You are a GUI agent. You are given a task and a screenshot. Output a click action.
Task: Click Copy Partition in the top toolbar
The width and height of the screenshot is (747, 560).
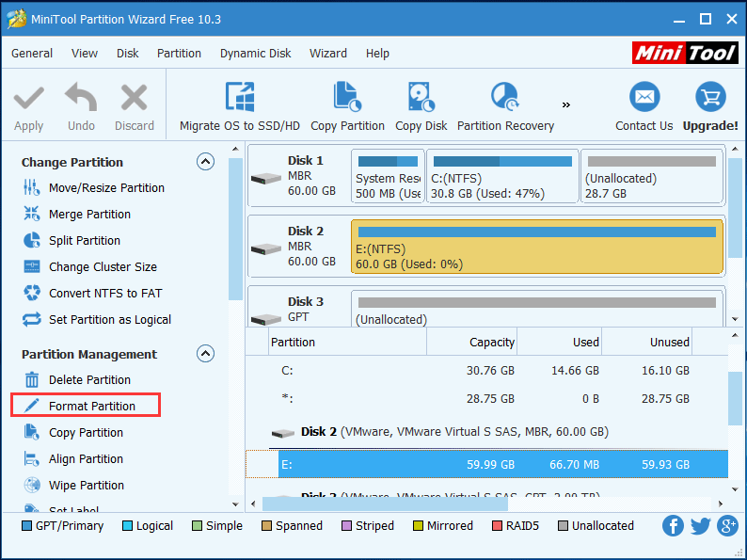[347, 106]
